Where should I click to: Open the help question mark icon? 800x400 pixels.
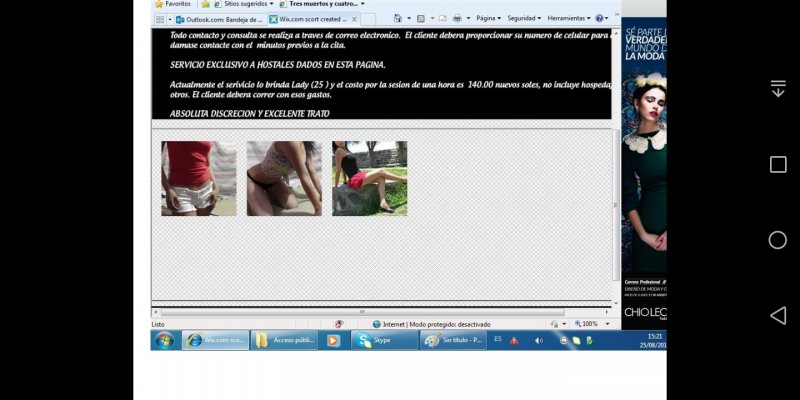[600, 18]
